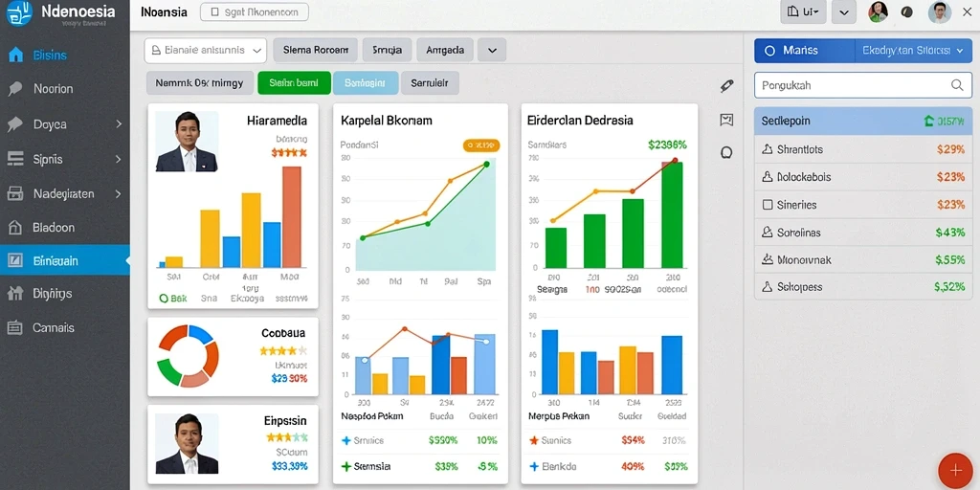Switch to the Slema Roroam tab
This screenshot has width=980, height=490.
click(x=316, y=50)
